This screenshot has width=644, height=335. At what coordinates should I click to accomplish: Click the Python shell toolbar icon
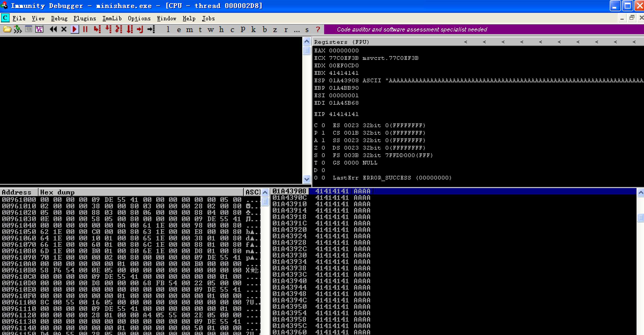18,29
